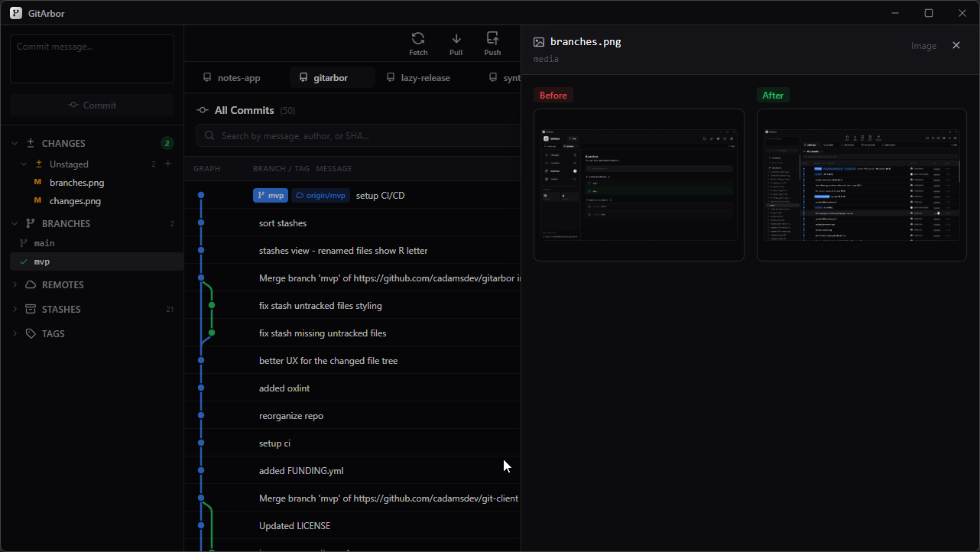
Task: Stage all unstaged files with plus icon
Action: [168, 164]
